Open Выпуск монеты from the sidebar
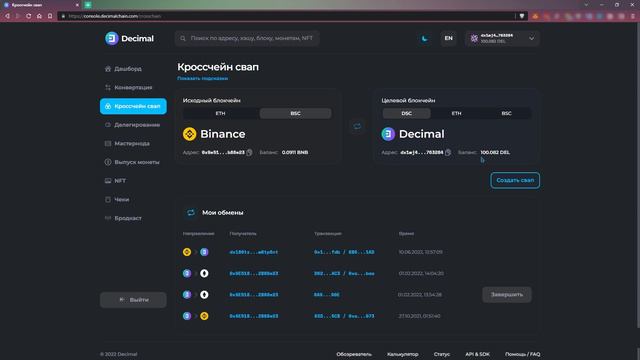 (x=132, y=162)
